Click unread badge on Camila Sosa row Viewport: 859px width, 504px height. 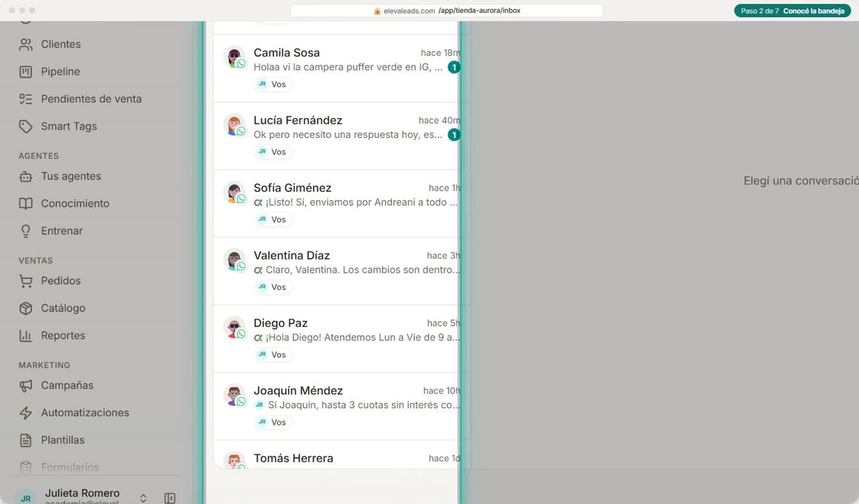tap(453, 67)
